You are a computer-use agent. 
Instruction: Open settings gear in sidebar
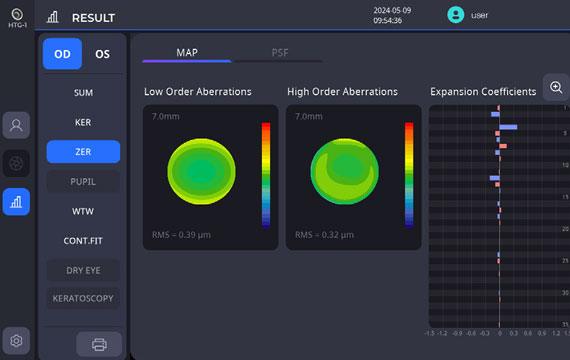coord(16,341)
